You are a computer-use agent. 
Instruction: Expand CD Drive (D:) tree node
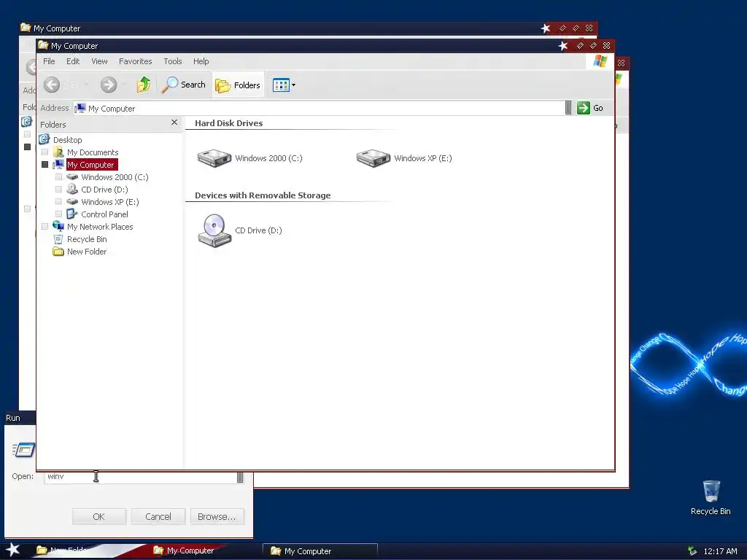click(x=58, y=189)
